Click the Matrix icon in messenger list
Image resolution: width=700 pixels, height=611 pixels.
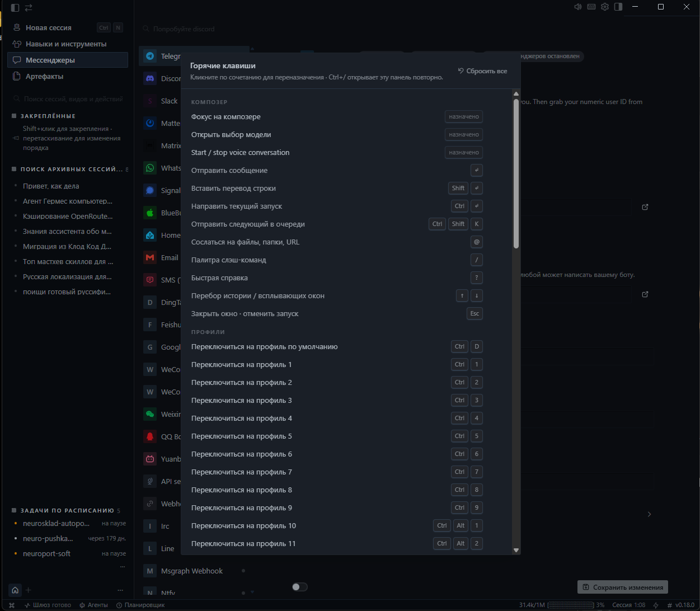pyautogui.click(x=149, y=145)
